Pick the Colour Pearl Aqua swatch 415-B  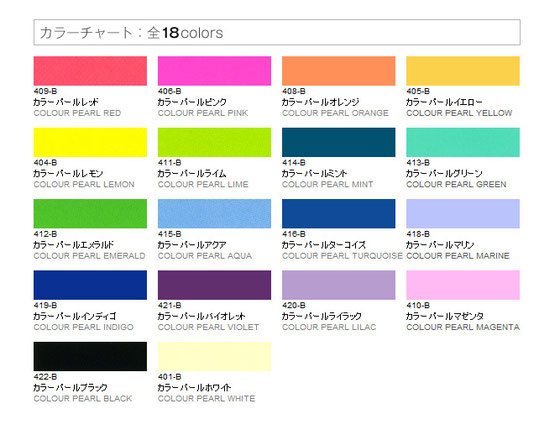click(214, 214)
